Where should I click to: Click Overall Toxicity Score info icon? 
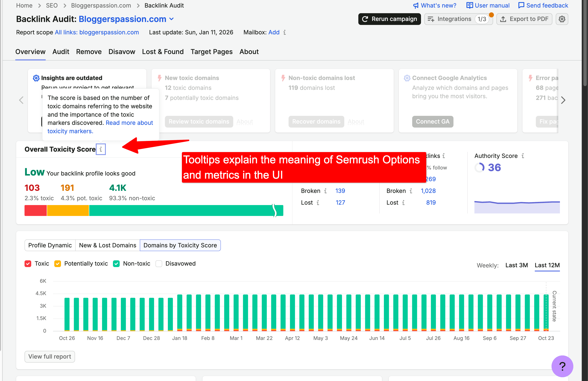[101, 149]
